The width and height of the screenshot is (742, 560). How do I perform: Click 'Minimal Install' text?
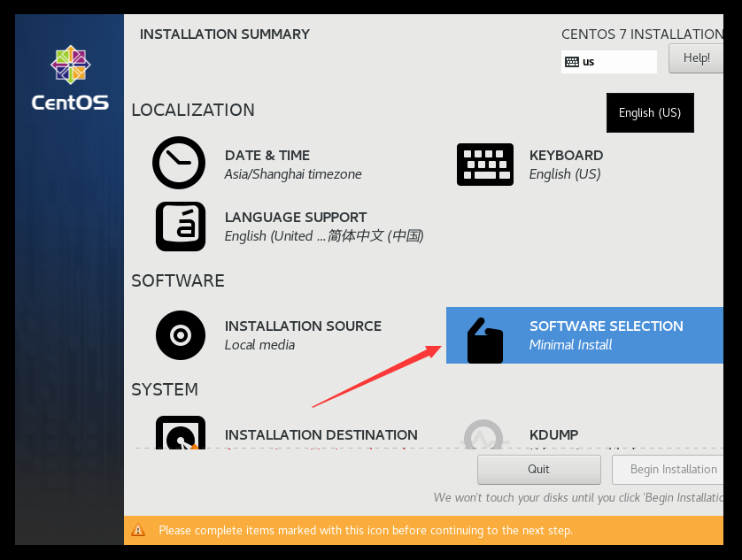click(x=571, y=345)
